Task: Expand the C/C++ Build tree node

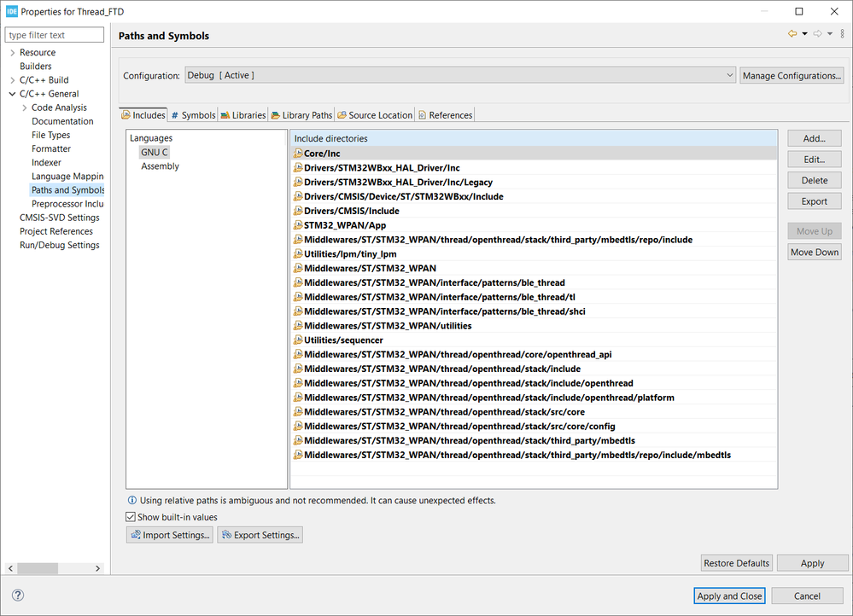Action: (12, 80)
